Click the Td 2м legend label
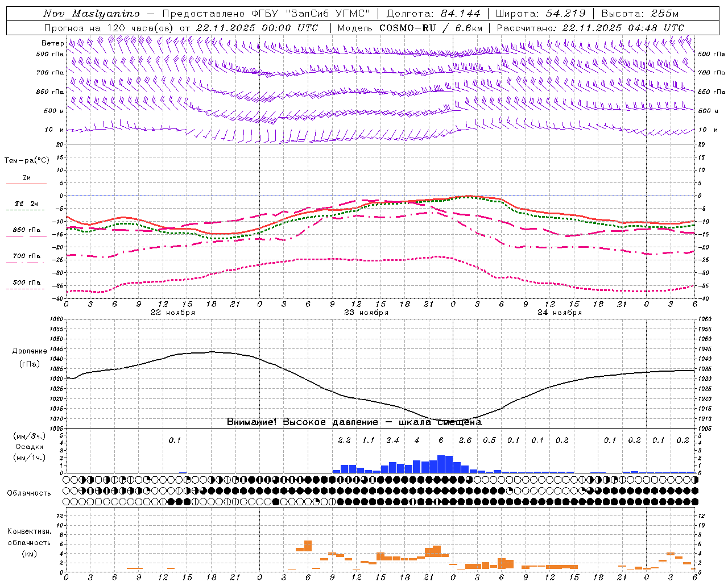 [x=26, y=203]
